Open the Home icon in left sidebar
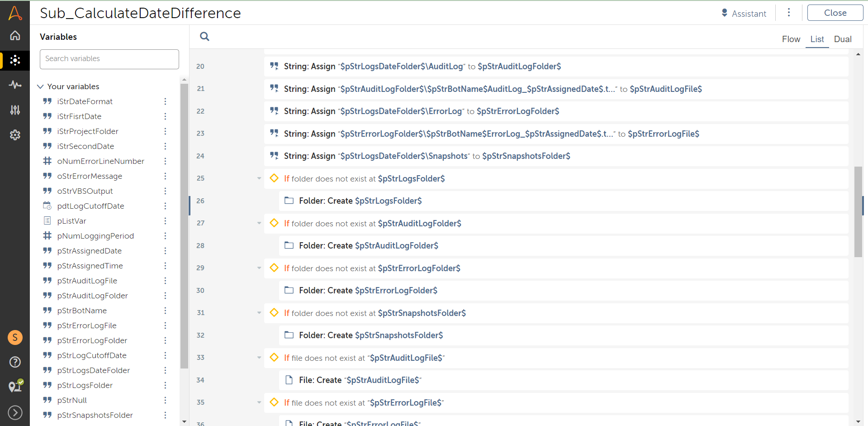Image resolution: width=868 pixels, height=426 pixels. (x=15, y=35)
